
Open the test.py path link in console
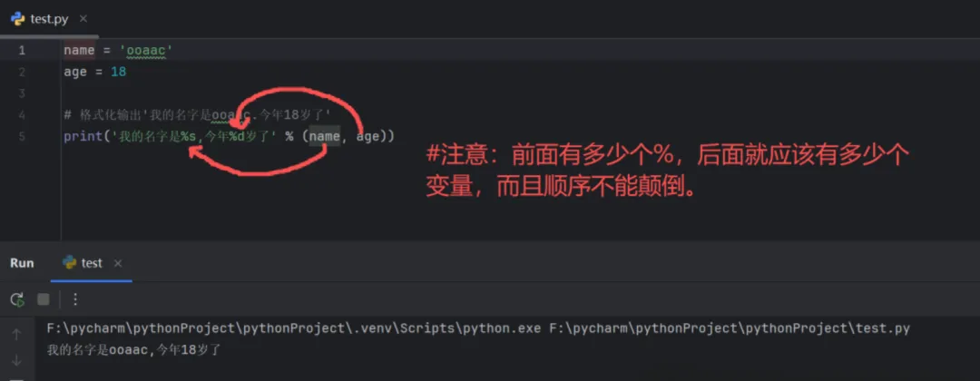(x=730, y=328)
